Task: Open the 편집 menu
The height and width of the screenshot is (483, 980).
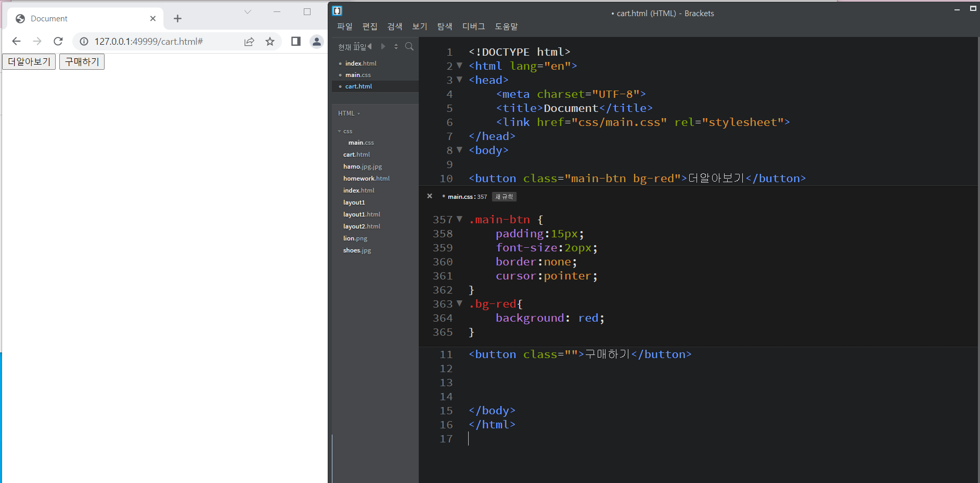Action: [370, 27]
